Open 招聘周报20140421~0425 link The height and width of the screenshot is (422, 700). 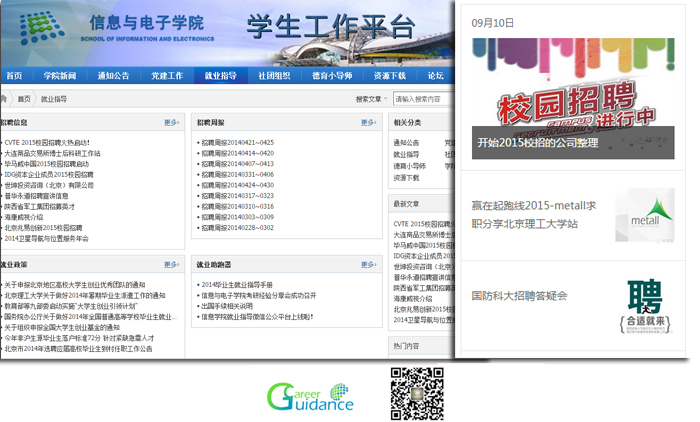[238, 143]
